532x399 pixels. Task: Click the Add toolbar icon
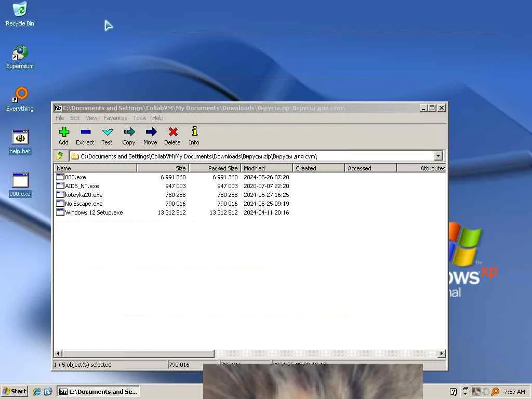point(64,132)
